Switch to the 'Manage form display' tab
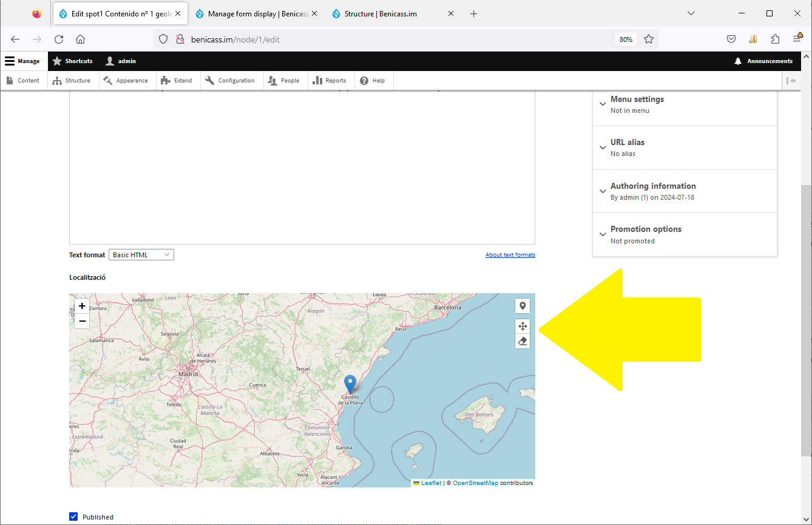 point(256,13)
